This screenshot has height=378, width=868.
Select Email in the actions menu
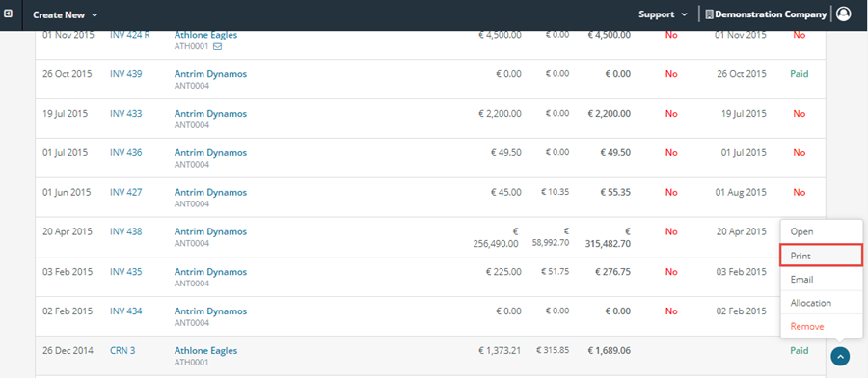[822, 280]
